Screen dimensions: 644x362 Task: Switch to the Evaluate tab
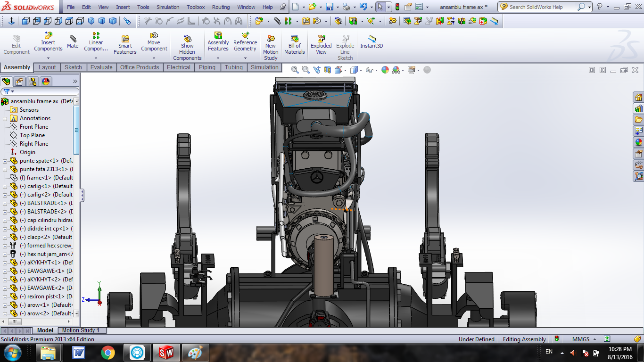(x=101, y=67)
